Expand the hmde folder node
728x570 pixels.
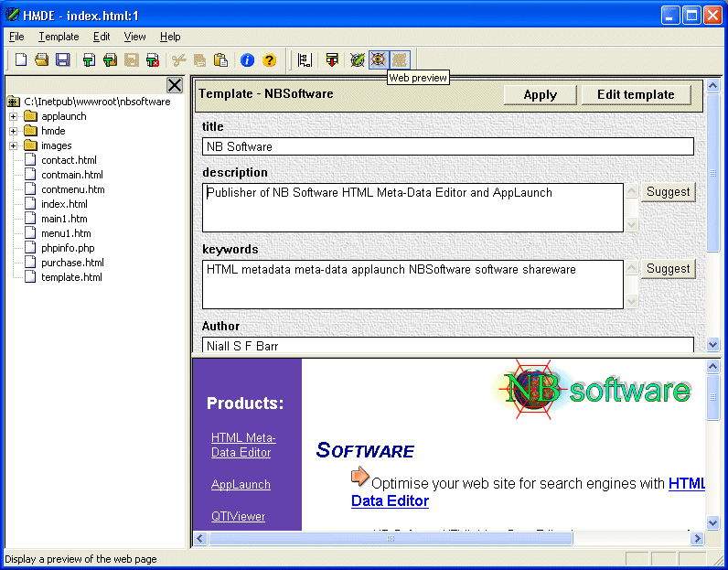click(14, 131)
